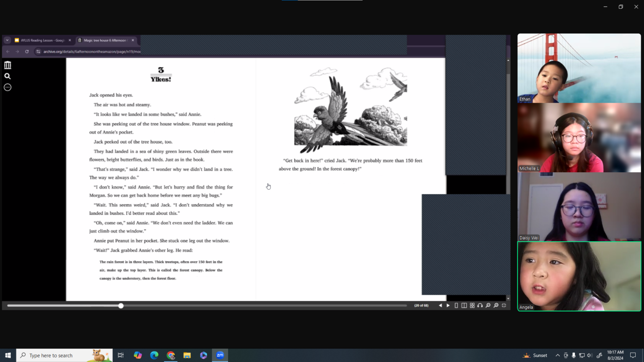The width and height of the screenshot is (644, 362).
Task: Open the volume control tray icon
Action: pos(589,355)
